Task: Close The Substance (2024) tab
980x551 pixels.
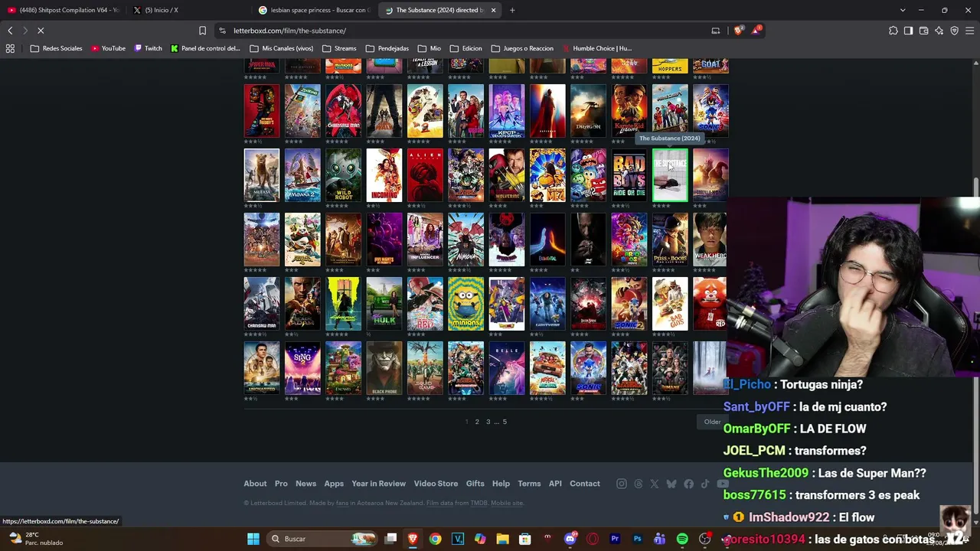Action: click(x=493, y=10)
